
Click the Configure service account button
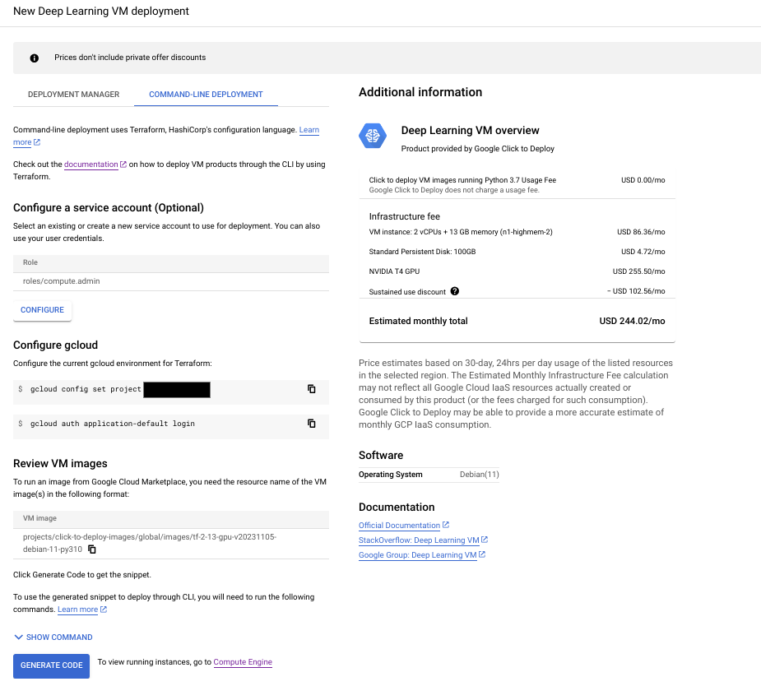click(42, 310)
